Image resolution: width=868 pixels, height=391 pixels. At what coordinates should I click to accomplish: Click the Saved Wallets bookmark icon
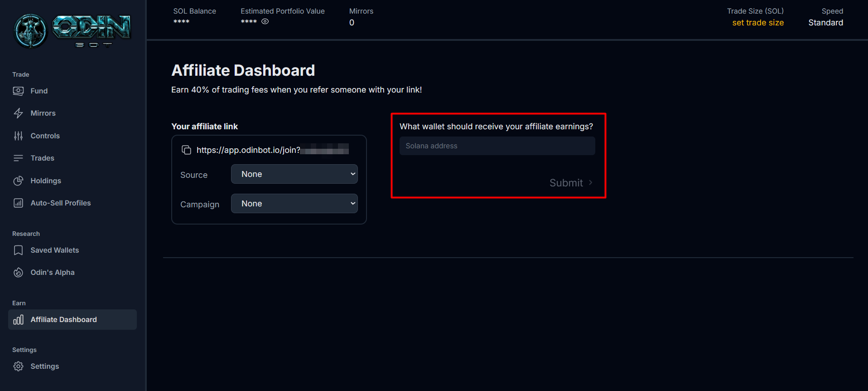pyautogui.click(x=18, y=250)
